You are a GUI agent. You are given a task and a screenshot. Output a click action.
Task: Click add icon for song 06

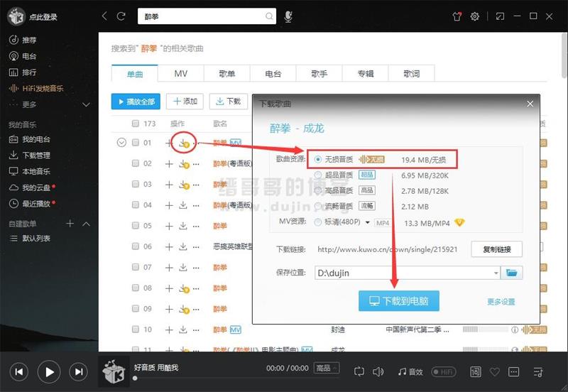(169, 246)
